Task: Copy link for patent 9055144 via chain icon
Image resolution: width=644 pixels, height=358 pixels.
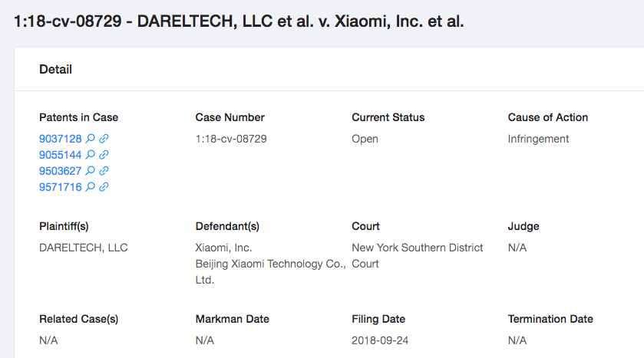Action: point(104,155)
